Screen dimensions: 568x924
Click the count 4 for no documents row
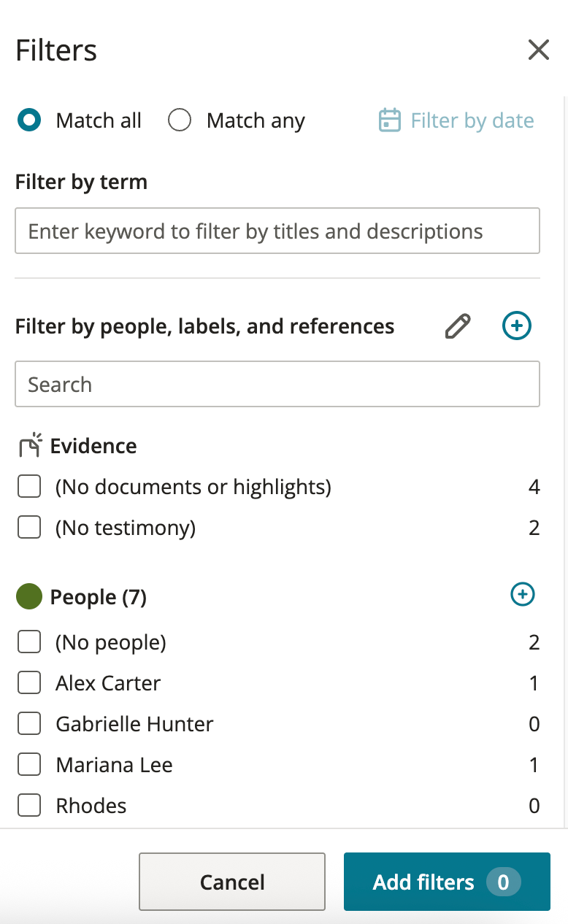click(534, 487)
